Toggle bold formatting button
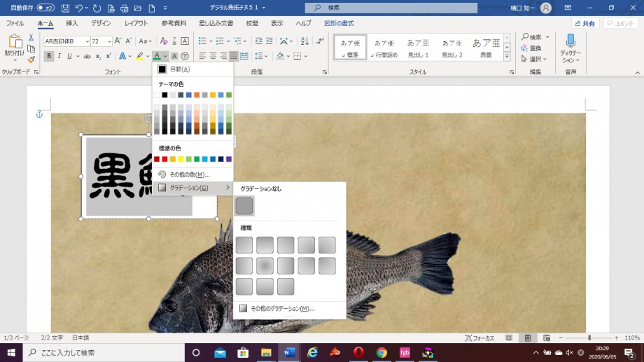The image size is (644, 362). [x=49, y=56]
